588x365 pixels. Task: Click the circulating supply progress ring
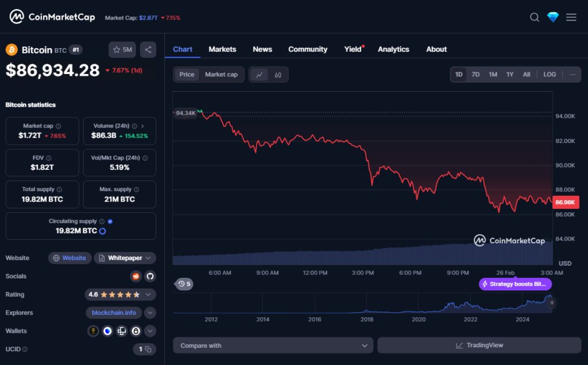(x=102, y=231)
